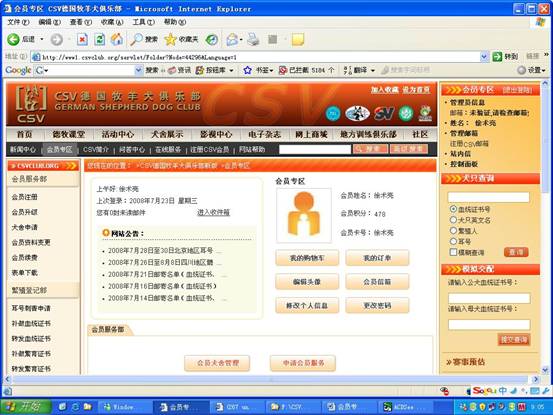Open the Mail envelope toolbar icon
This screenshot has width=553, height=415.
[232, 39]
